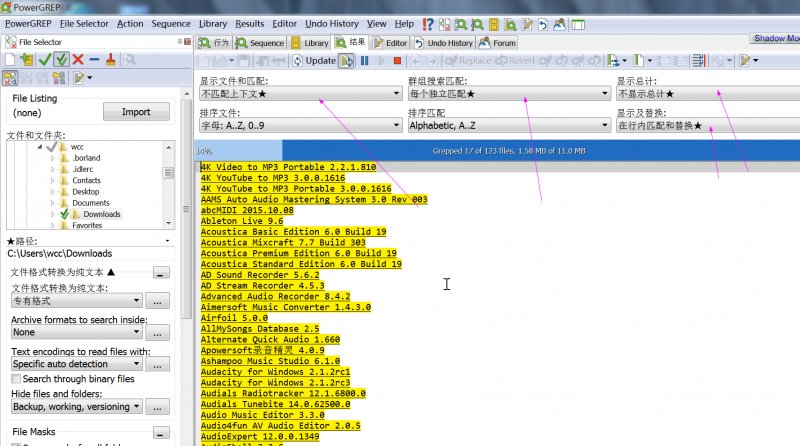Click the red X exclude icon
Image resolution: width=800 pixels, height=446 pixels.
pos(78,60)
